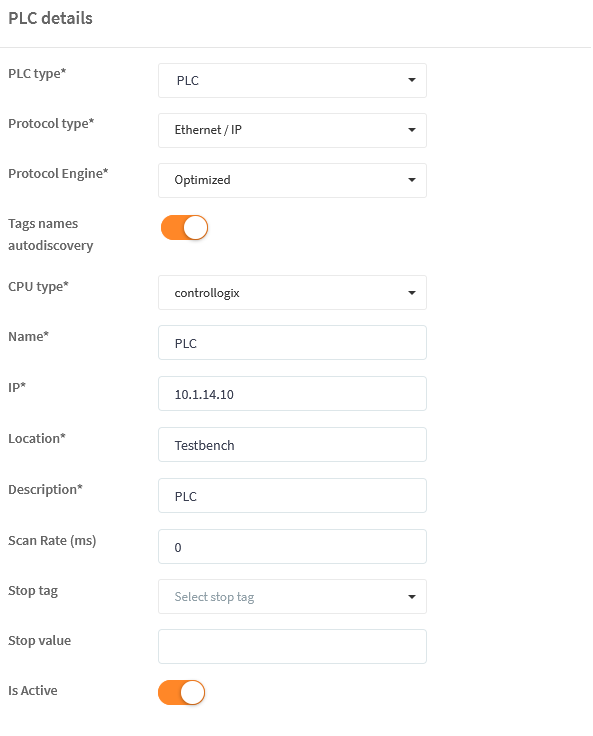
Task: Open the Protocol Engine Optimized dropdown
Action: pyautogui.click(x=292, y=180)
